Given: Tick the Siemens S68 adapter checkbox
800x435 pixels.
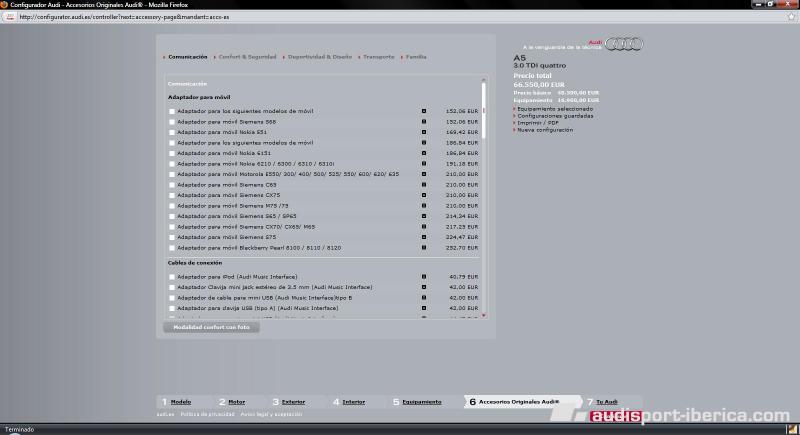Looking at the screenshot, I should (x=172, y=122).
